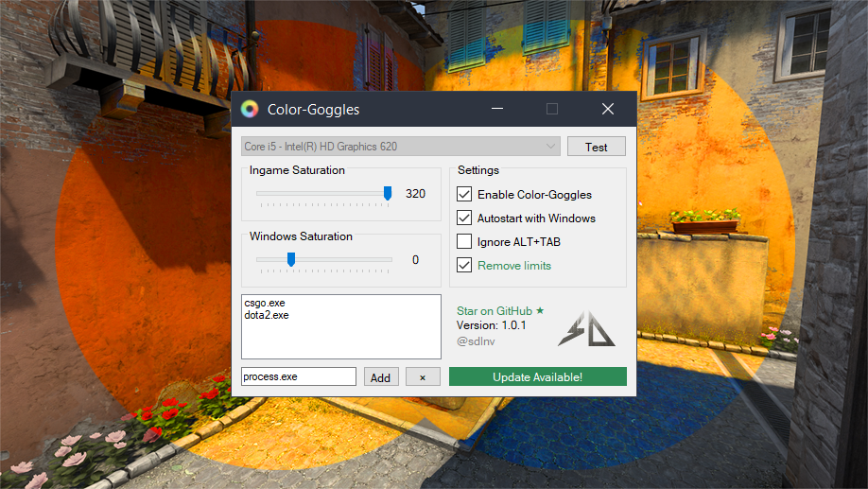The height and width of the screenshot is (489, 868).
Task: Focus the process.exe input field
Action: coord(299,376)
